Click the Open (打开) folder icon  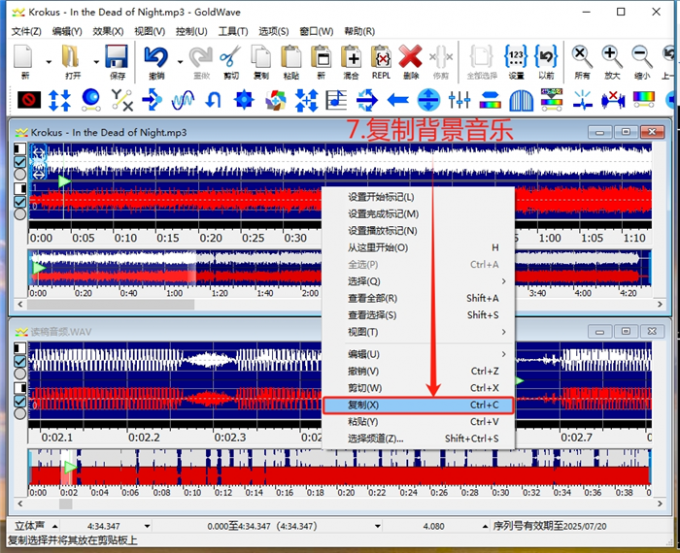coord(71,57)
